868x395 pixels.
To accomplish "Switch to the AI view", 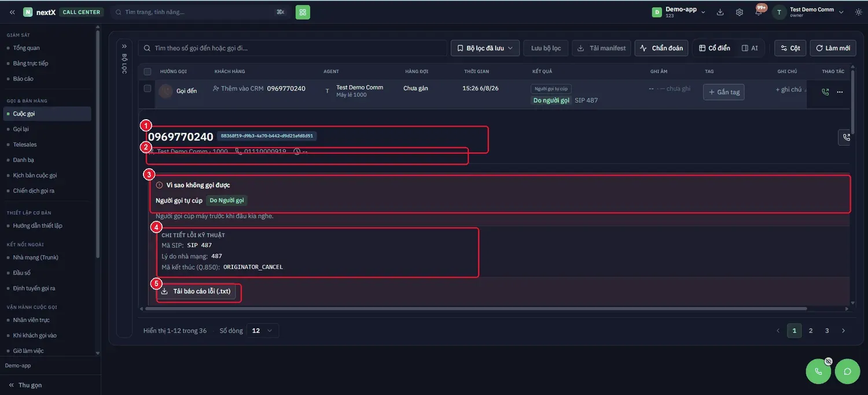I will coord(750,48).
